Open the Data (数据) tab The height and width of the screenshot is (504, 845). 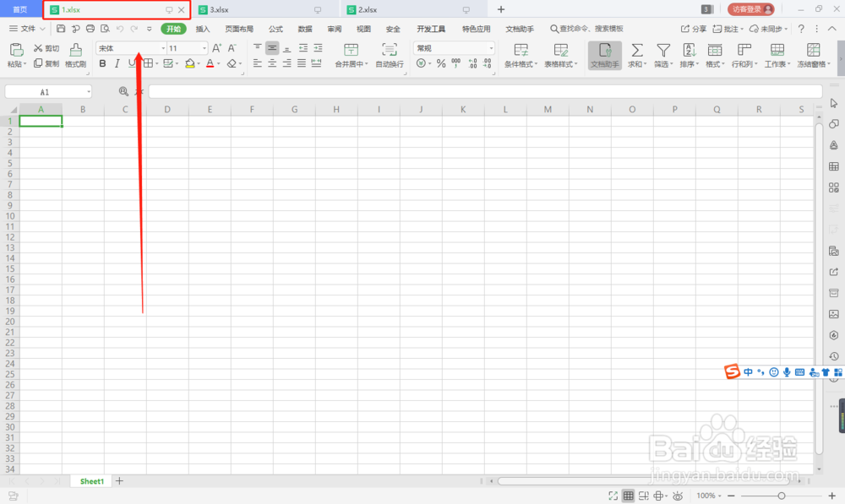305,29
